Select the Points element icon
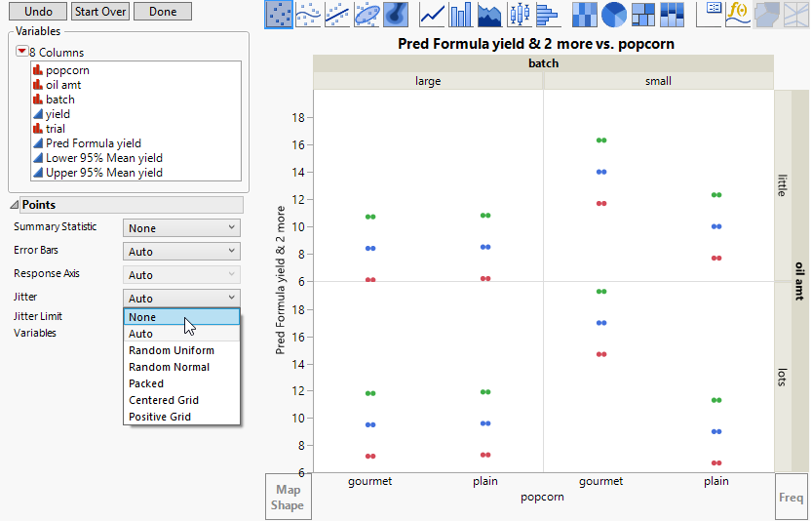The width and height of the screenshot is (812, 521). point(279,14)
